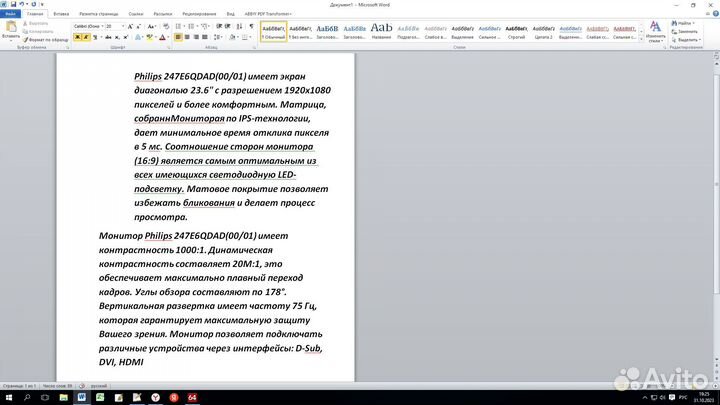Click the Cut (Вырезать) button
The height and width of the screenshot is (405, 720).
36,23
